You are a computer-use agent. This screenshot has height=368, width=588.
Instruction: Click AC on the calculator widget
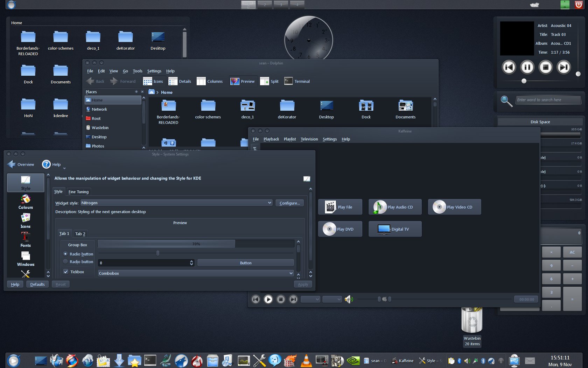point(572,252)
